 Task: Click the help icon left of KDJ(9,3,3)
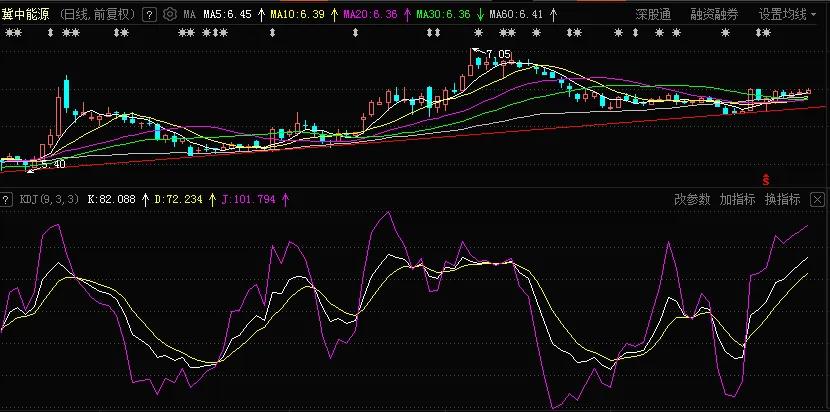click(6, 199)
